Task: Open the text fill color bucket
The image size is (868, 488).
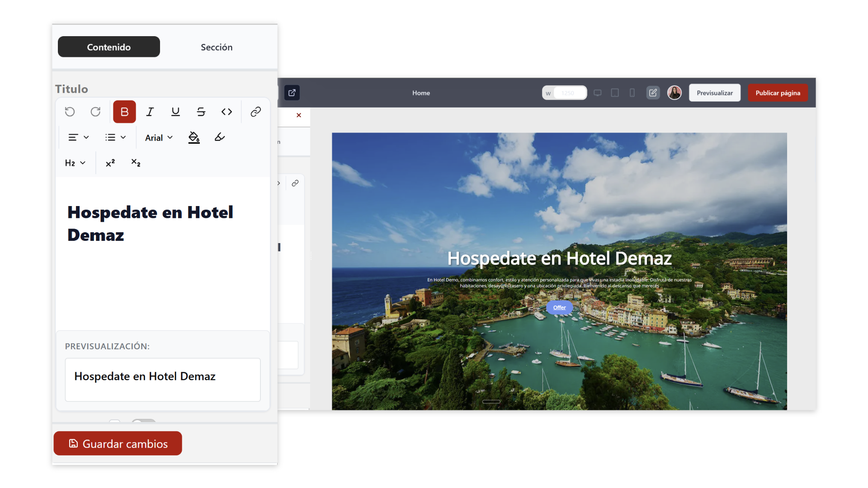Action: (x=194, y=137)
